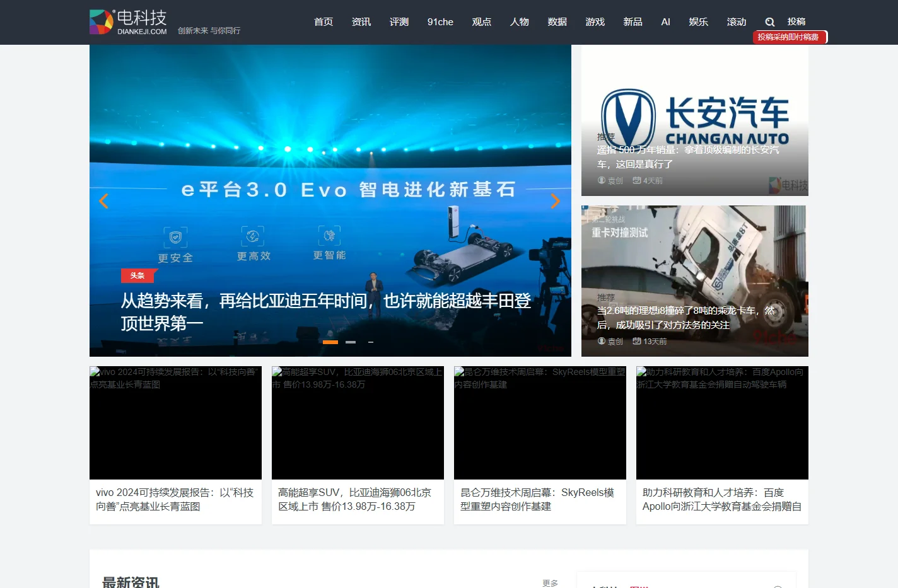The image size is (898, 588).
Task: Open the 娱乐 menu item
Action: (699, 22)
